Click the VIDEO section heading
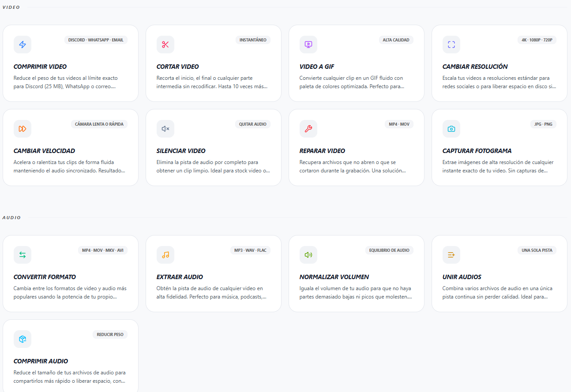 point(11,7)
